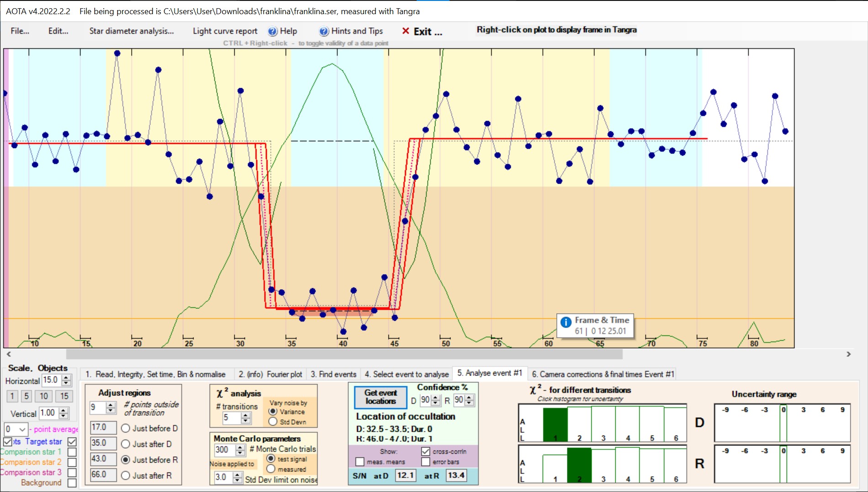This screenshot has width=868, height=492.
Task: Increase the R confidence percent
Action: coord(469,397)
